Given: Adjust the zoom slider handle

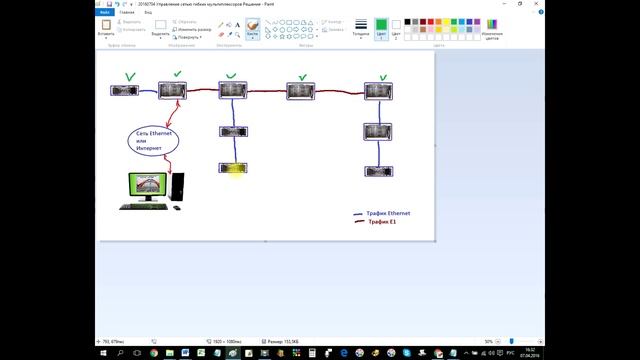Looking at the screenshot, I should coord(511,341).
